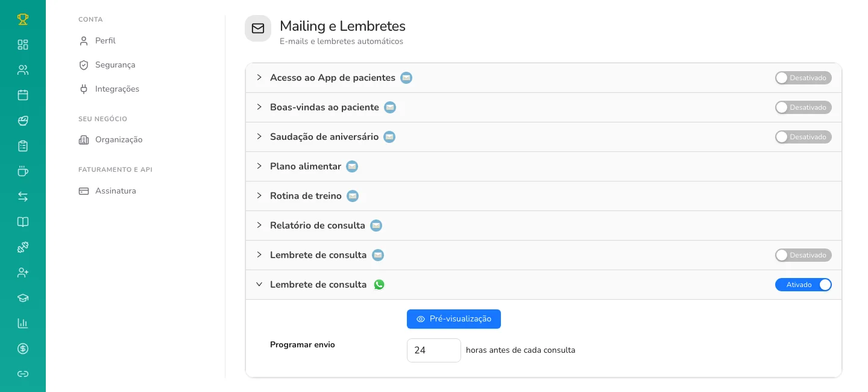Disable the WhatsApp Lembrete de consulta Ativado toggle

point(804,285)
